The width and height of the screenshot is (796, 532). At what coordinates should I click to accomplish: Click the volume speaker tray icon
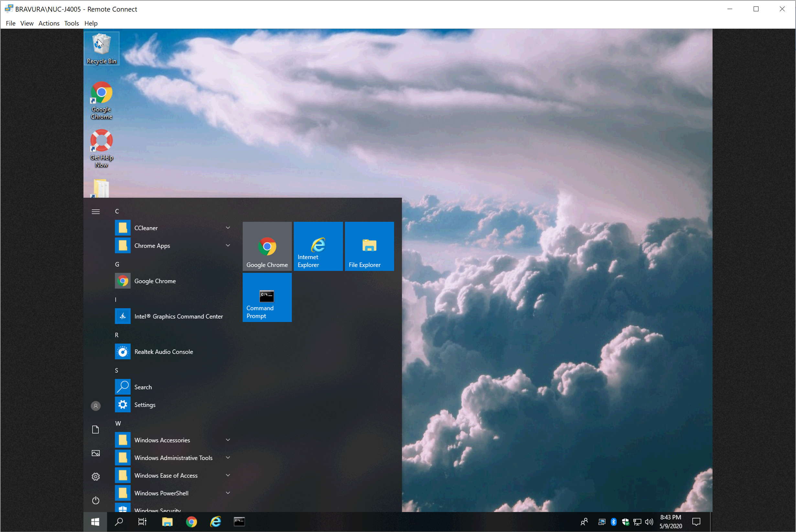coord(649,522)
